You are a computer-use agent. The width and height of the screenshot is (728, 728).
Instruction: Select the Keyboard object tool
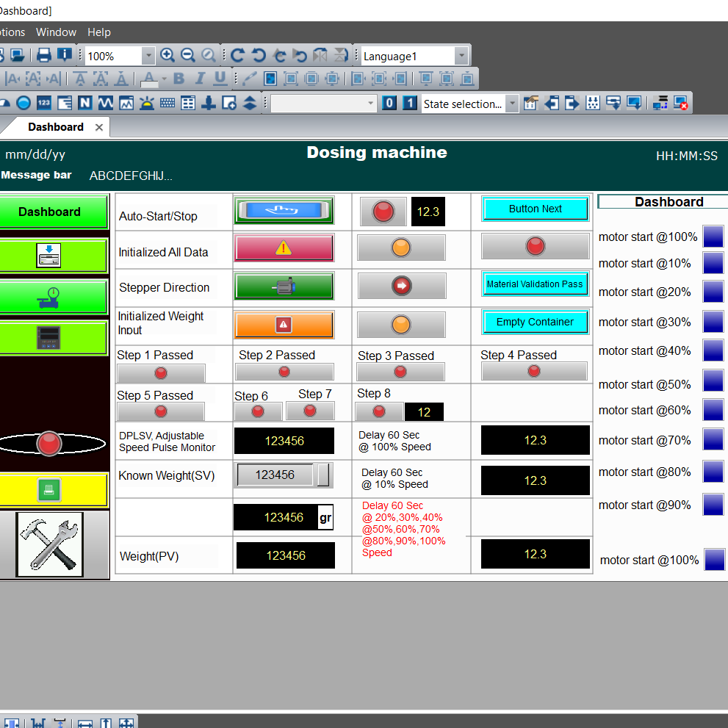click(167, 103)
